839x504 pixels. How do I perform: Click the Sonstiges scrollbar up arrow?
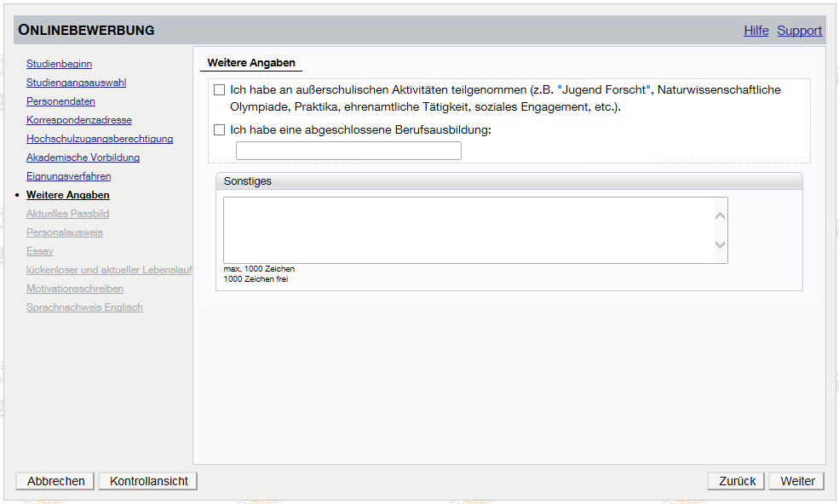tap(720, 215)
